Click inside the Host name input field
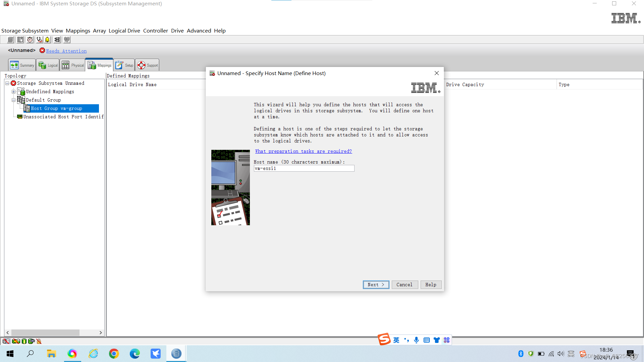The image size is (644, 362). coord(304,168)
